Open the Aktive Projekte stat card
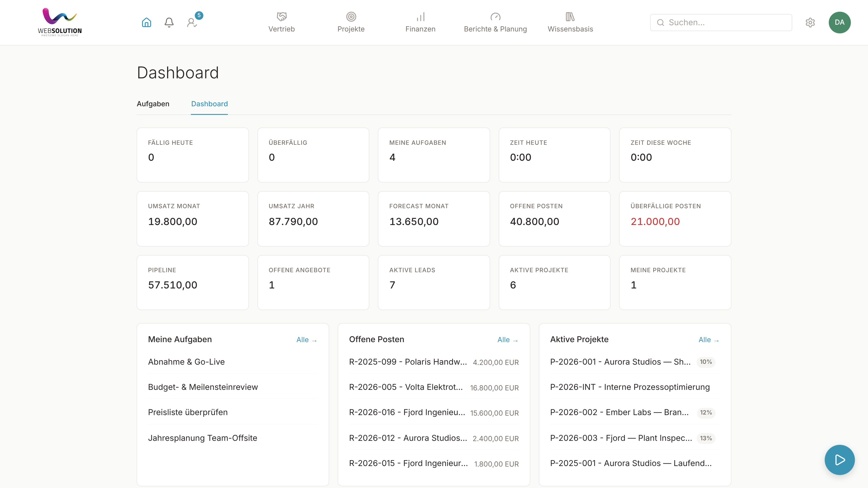This screenshot has width=868, height=488. [555, 282]
